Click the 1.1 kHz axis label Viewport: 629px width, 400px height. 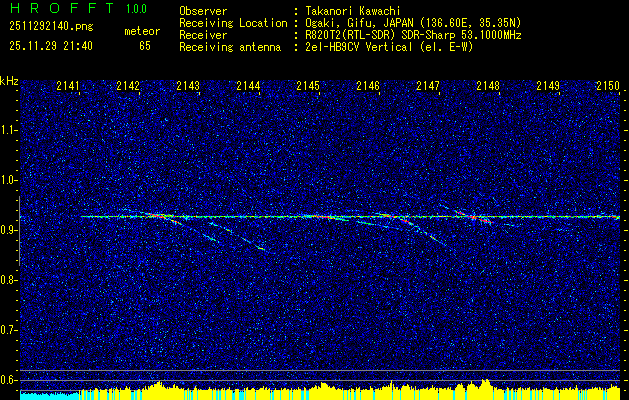(8, 130)
